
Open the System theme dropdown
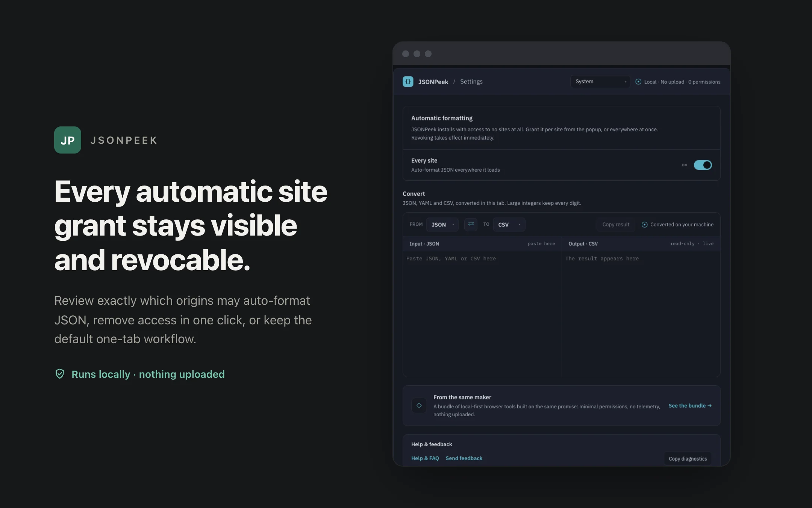point(600,82)
